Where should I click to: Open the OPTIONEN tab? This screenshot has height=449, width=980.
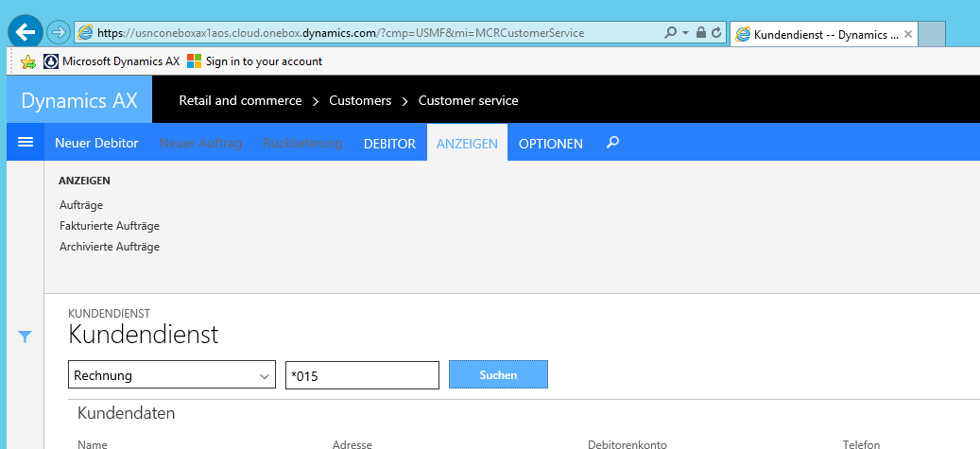click(x=551, y=144)
